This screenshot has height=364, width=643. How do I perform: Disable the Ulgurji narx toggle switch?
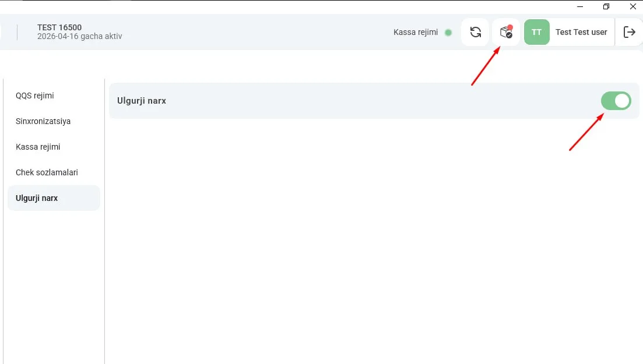coord(616,101)
